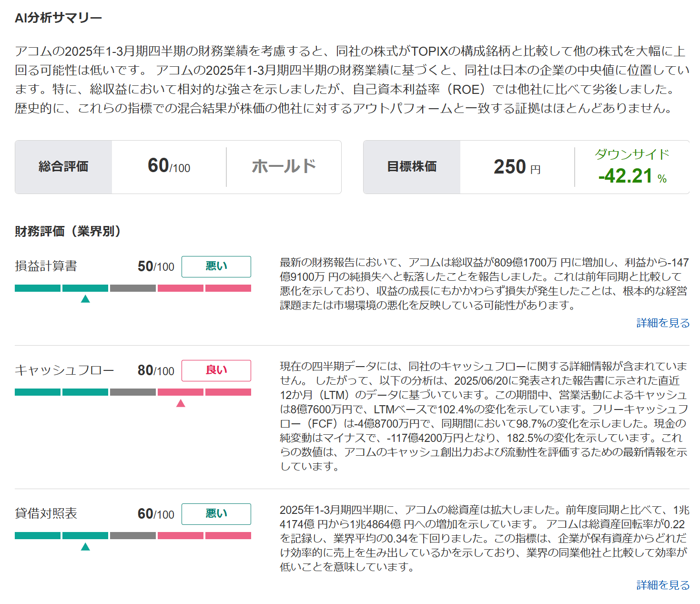Click the 250 円 target price

coord(517,167)
